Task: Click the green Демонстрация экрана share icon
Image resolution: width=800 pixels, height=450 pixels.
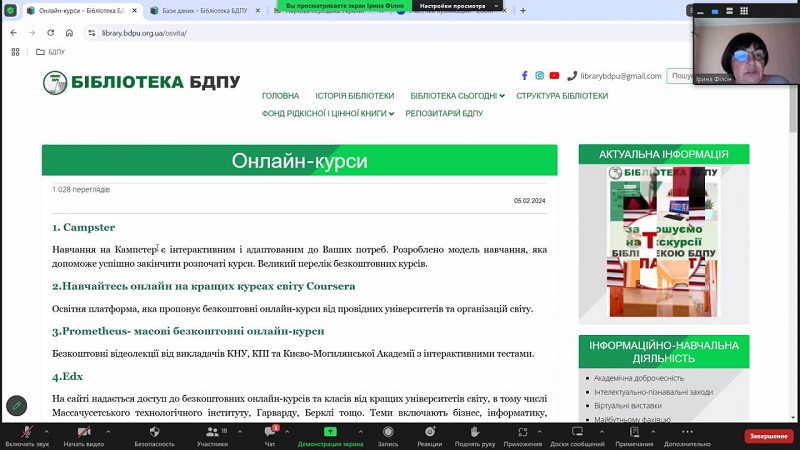Action: click(x=330, y=432)
